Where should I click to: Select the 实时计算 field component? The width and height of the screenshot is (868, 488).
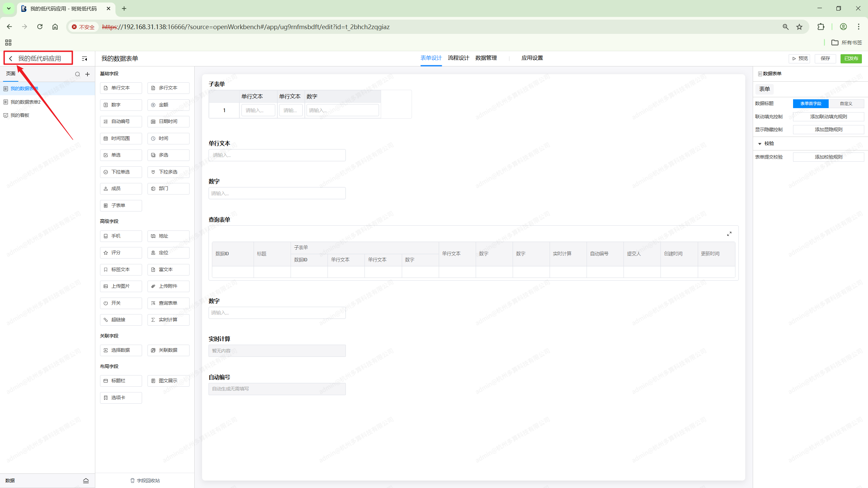168,320
